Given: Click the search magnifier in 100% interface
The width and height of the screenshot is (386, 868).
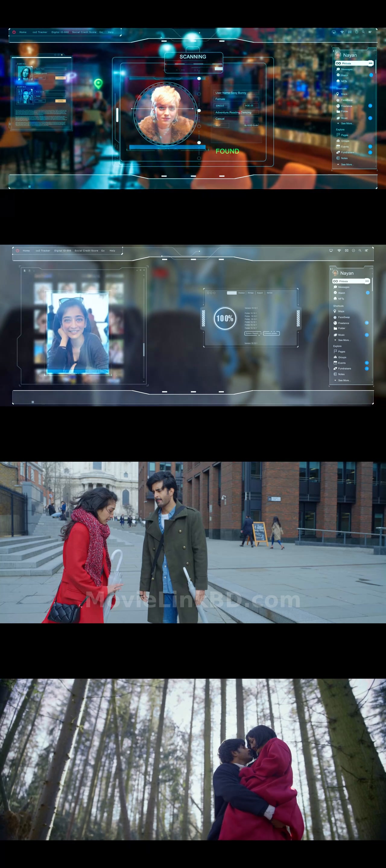Looking at the screenshot, I should click(360, 250).
